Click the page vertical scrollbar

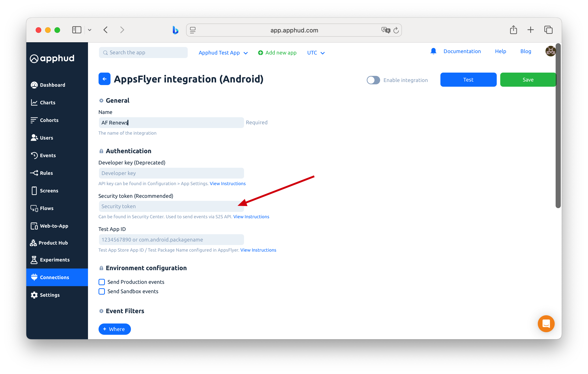pyautogui.click(x=558, y=126)
